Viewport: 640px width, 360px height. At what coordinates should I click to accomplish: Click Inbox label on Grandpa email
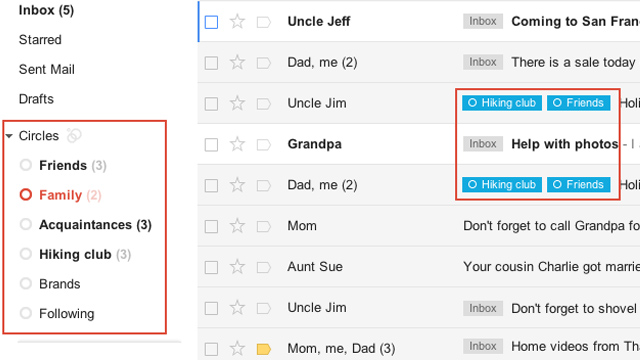(482, 144)
